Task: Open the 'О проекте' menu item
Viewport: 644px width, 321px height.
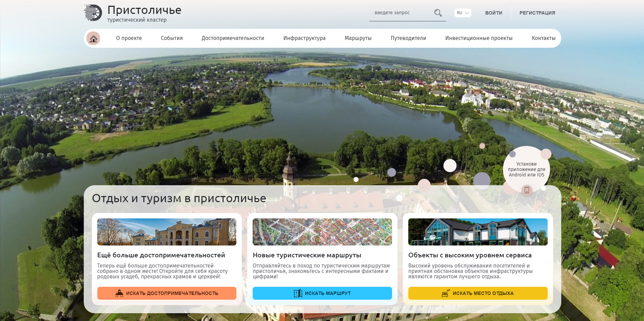Action: (x=129, y=38)
